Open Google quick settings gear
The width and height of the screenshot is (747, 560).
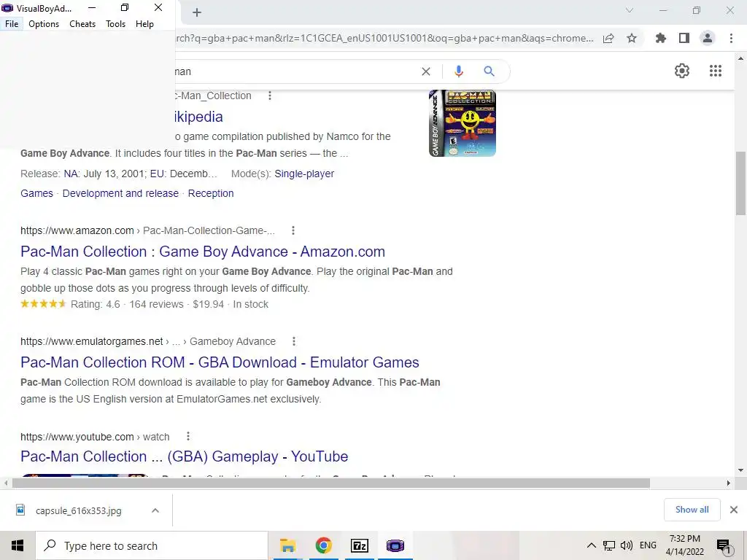coord(682,71)
